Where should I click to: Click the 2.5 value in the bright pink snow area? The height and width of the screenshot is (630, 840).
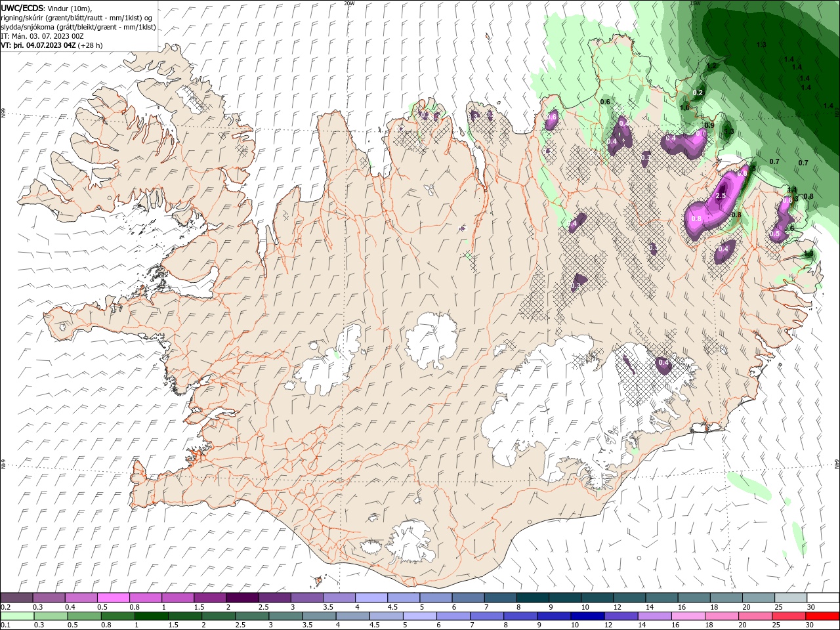pyautogui.click(x=721, y=196)
